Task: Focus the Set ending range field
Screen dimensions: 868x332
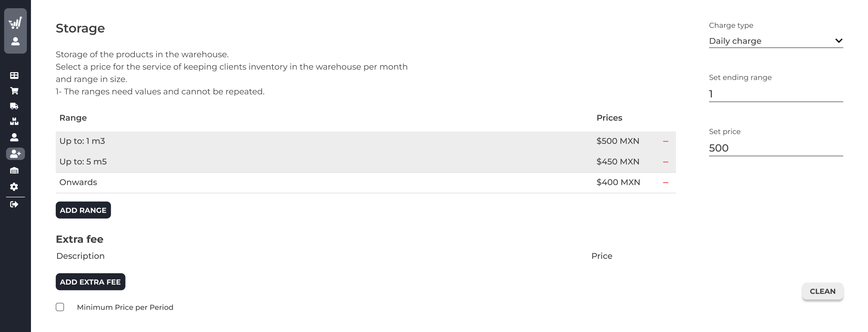Action: (x=776, y=94)
